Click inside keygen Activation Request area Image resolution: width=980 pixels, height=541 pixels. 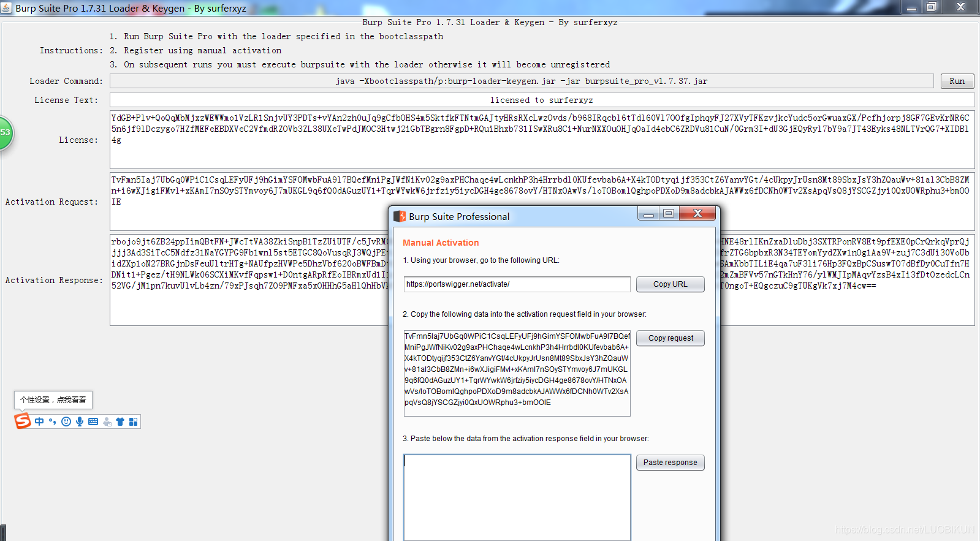coord(542,202)
